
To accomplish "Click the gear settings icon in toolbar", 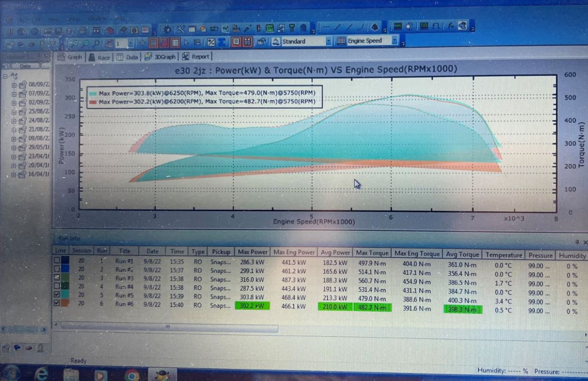I will [167, 29].
